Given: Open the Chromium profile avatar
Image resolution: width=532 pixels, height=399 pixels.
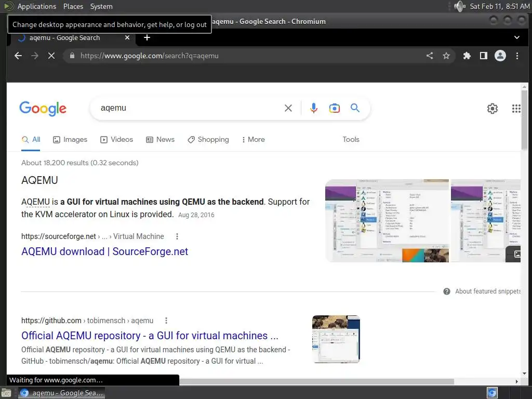Looking at the screenshot, I should click(x=500, y=56).
